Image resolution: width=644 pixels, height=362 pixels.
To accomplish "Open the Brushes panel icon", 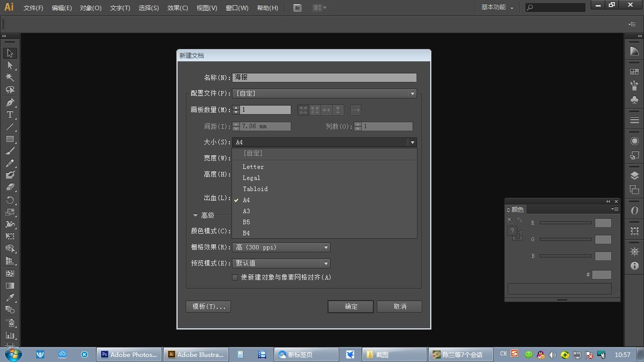I will click(634, 85).
